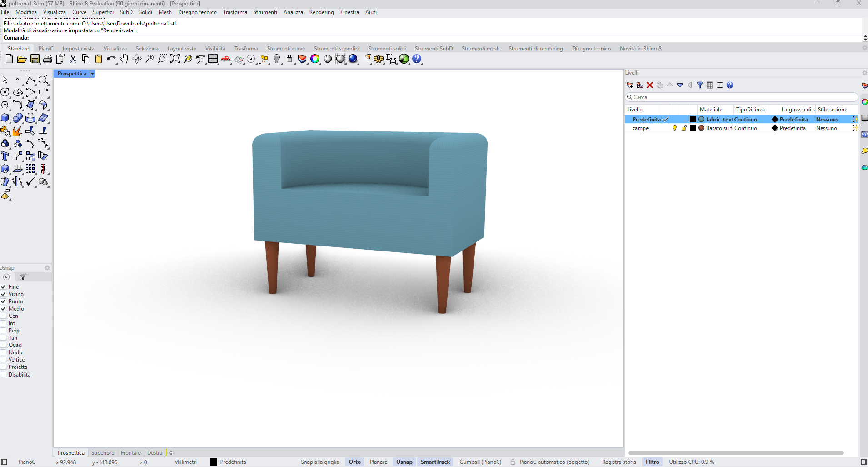The width and height of the screenshot is (868, 467).
Task: Click the Delete layer red X icon
Action: [649, 85]
